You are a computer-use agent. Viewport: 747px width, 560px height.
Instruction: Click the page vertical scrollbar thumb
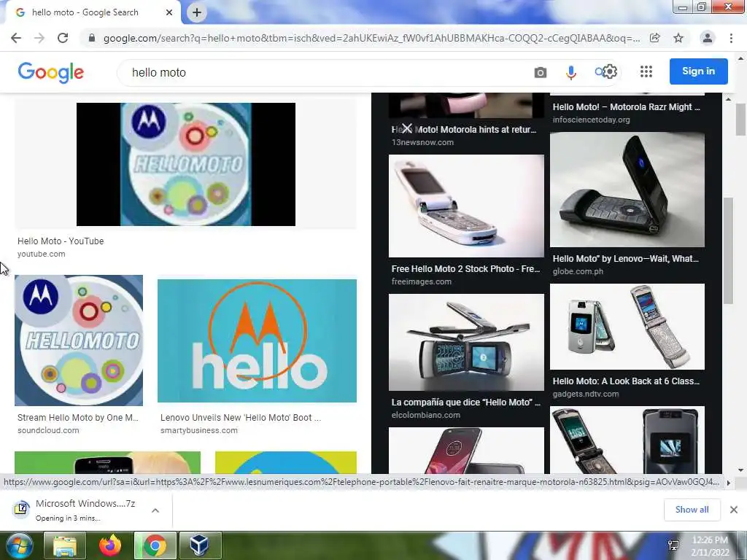point(741,119)
